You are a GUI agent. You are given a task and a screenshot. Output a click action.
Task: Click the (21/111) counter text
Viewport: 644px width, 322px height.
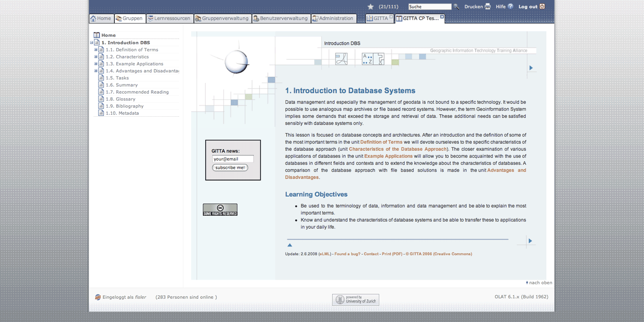click(388, 7)
